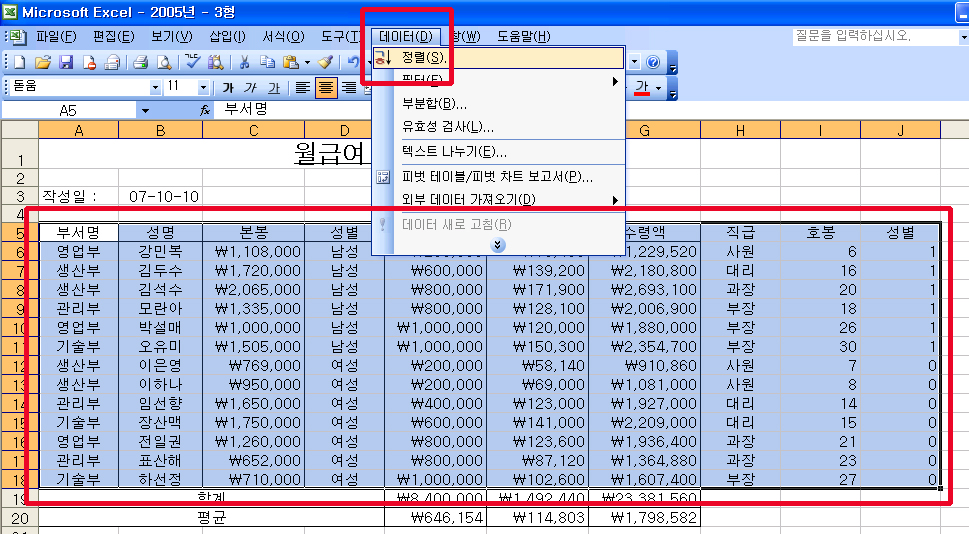Click the New blank workbook icon
The image size is (969, 534).
20,62
